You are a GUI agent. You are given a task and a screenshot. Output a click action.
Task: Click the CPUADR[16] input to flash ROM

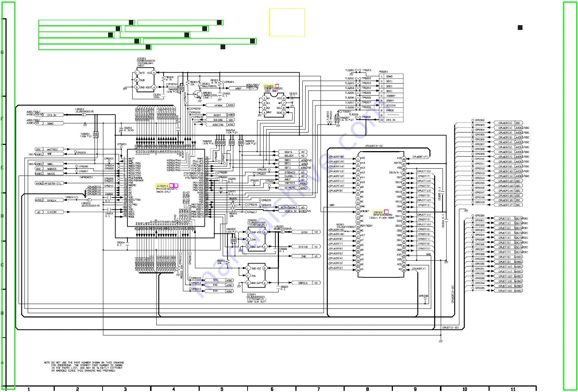pyautogui.click(x=337, y=157)
